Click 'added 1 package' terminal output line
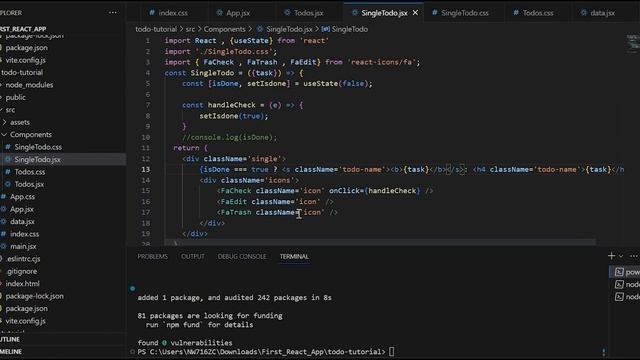 point(234,298)
